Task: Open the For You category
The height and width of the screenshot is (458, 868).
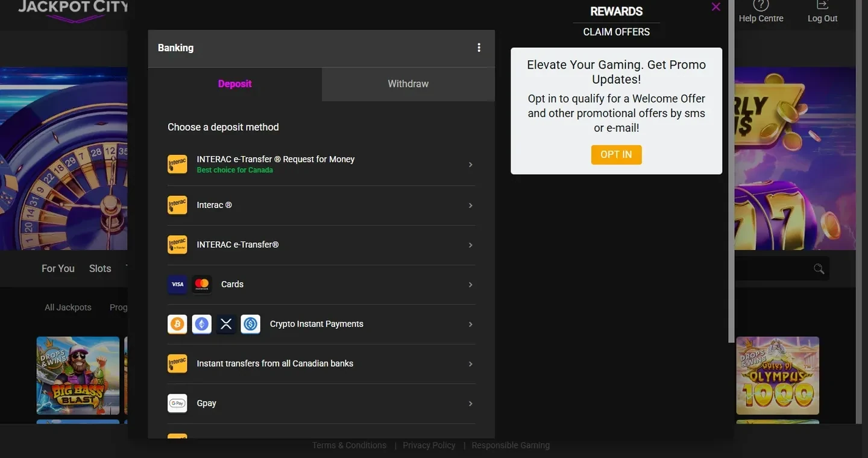Action: click(58, 269)
